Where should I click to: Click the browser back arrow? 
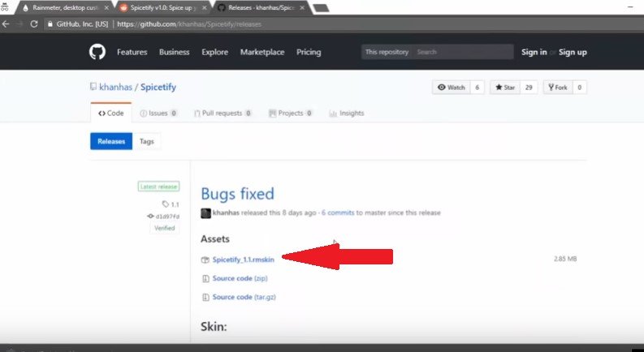coord(6,24)
